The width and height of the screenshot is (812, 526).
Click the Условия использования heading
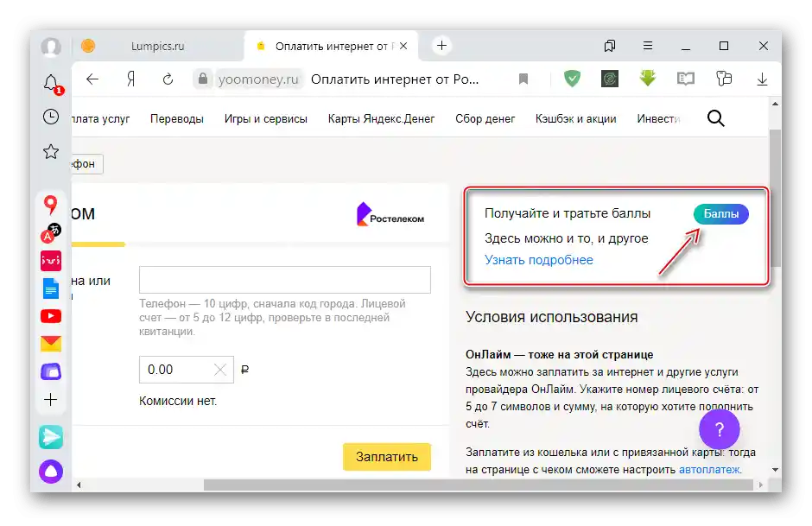coord(551,317)
